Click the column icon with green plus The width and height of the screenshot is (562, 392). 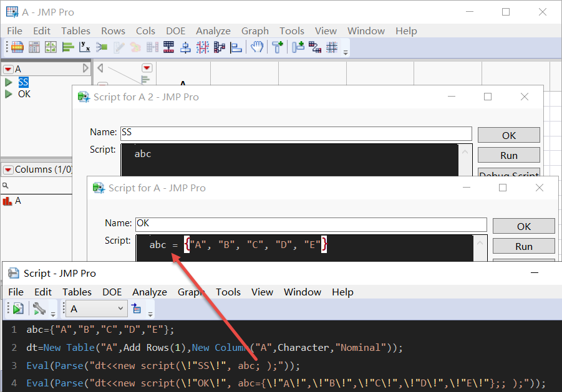click(x=278, y=47)
